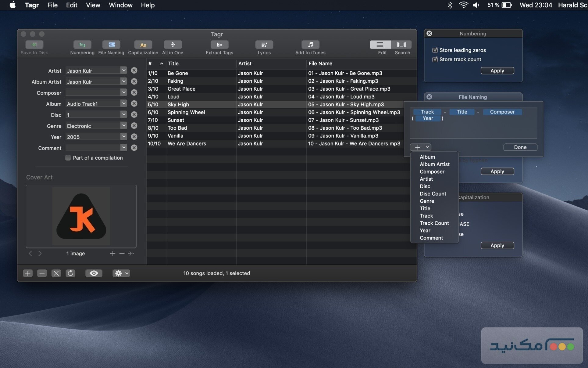The height and width of the screenshot is (368, 588).
Task: Expand the Genre field dropdown
Action: pos(123,126)
